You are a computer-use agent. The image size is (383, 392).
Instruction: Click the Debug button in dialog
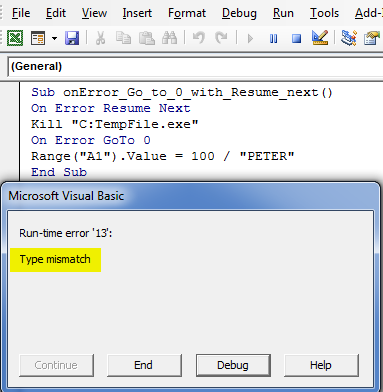233,365
